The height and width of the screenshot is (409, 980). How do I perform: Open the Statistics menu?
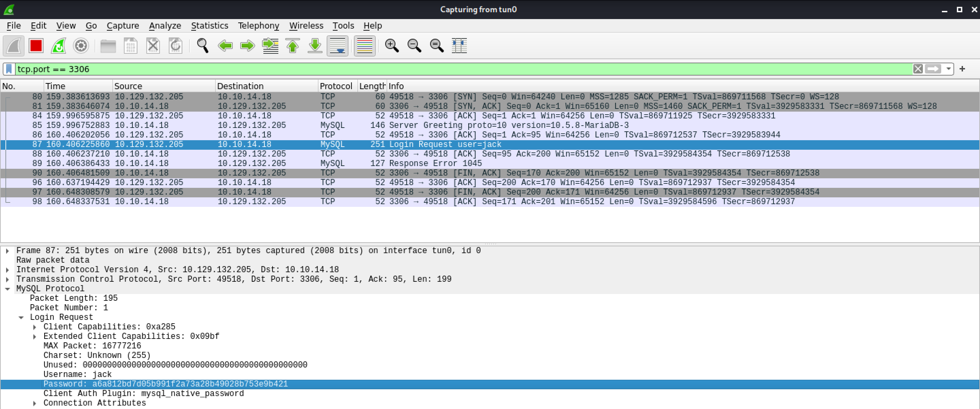[209, 26]
